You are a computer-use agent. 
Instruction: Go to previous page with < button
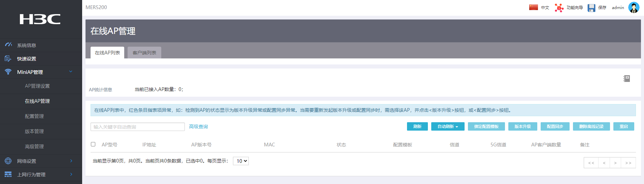[604, 163]
